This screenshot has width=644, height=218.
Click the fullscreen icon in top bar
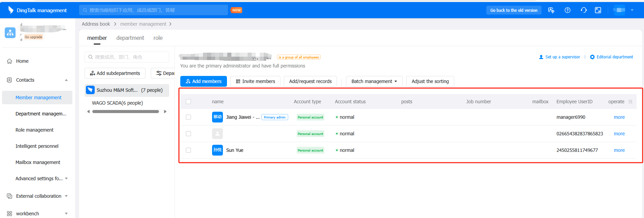[598, 10]
